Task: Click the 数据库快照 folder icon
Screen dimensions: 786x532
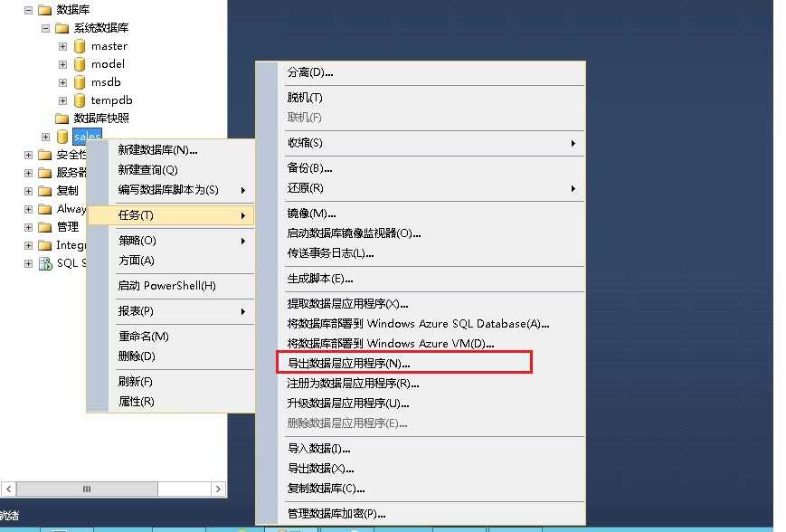Action: tap(62, 119)
